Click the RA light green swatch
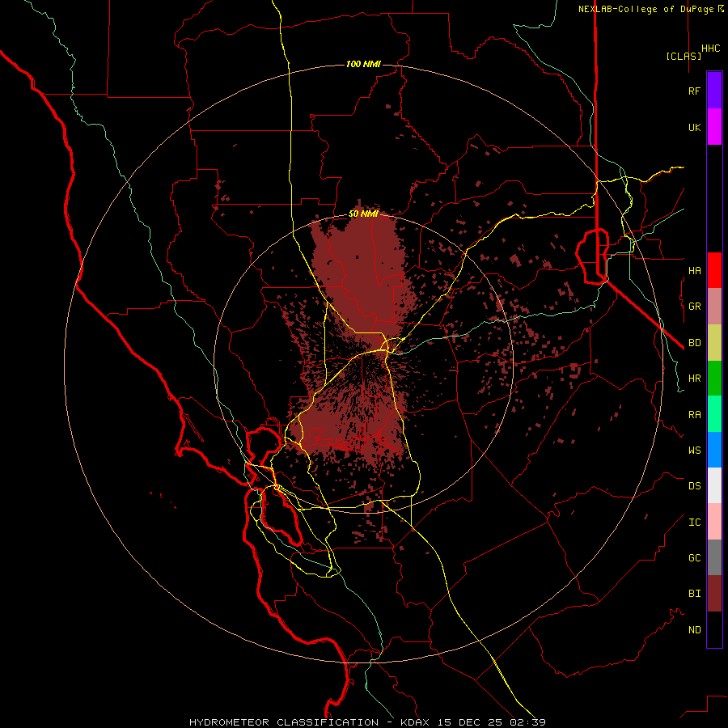 [x=714, y=414]
